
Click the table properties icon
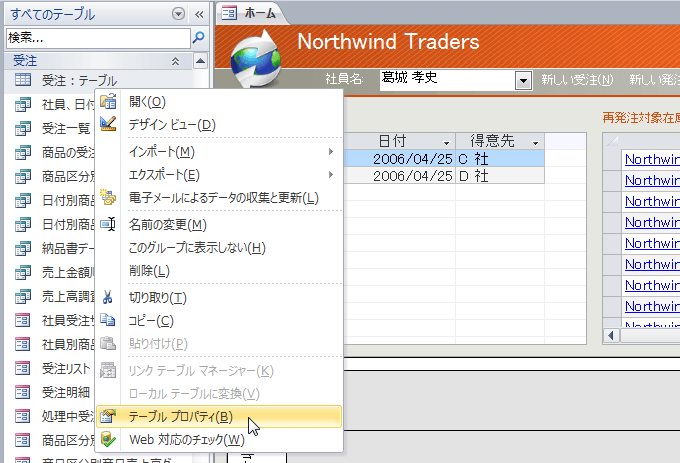pyautogui.click(x=108, y=416)
